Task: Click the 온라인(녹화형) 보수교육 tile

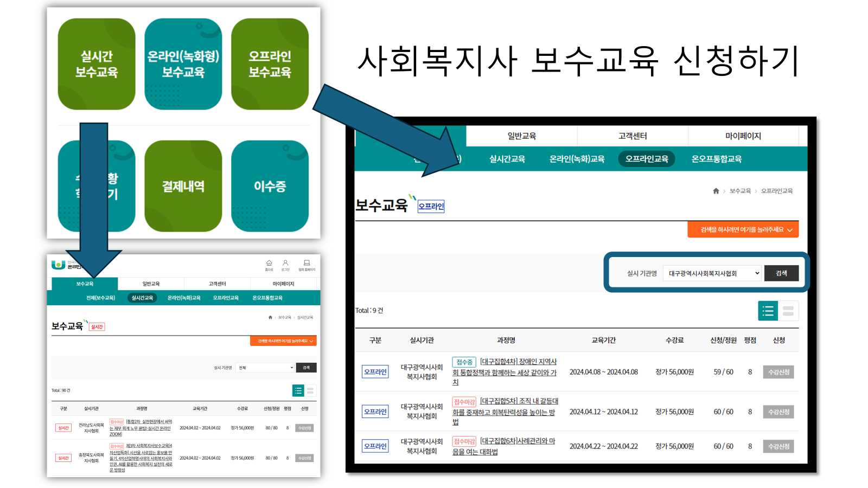Action: click(183, 63)
